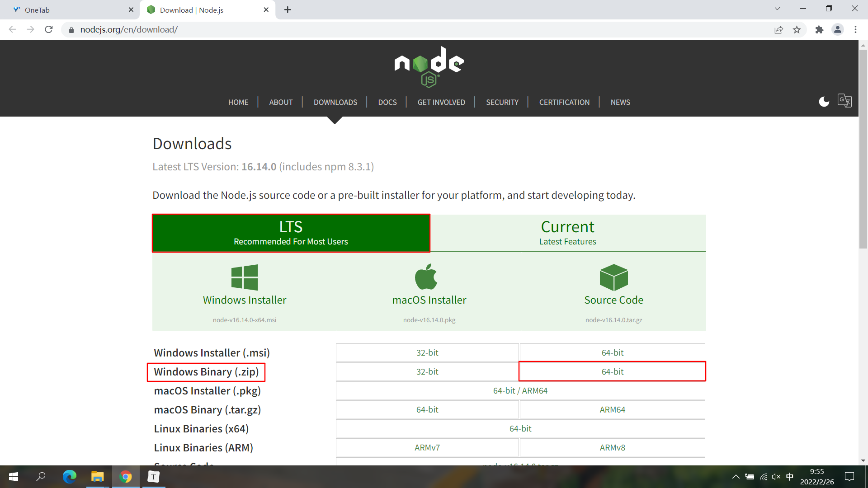Click the Source Code cube icon

[613, 277]
